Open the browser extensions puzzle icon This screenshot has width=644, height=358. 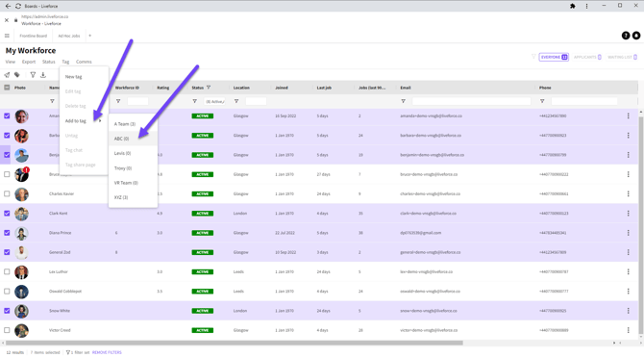(x=573, y=6)
